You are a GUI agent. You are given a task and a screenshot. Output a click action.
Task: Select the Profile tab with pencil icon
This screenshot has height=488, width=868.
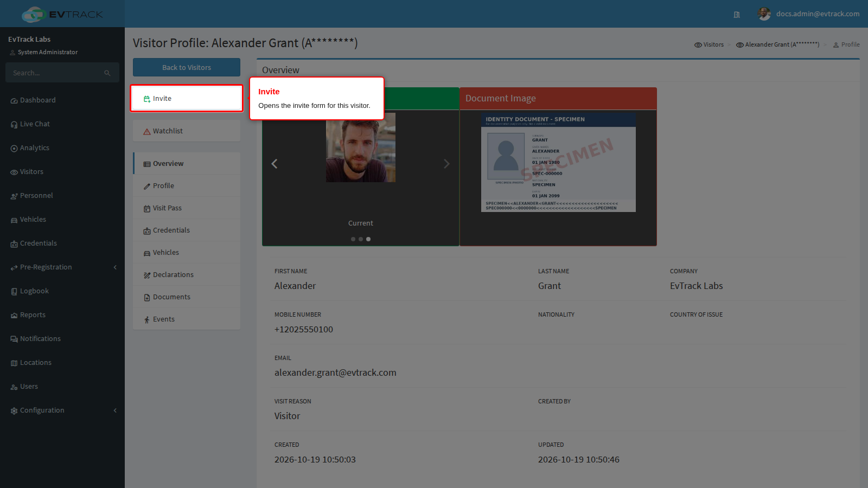coord(187,186)
